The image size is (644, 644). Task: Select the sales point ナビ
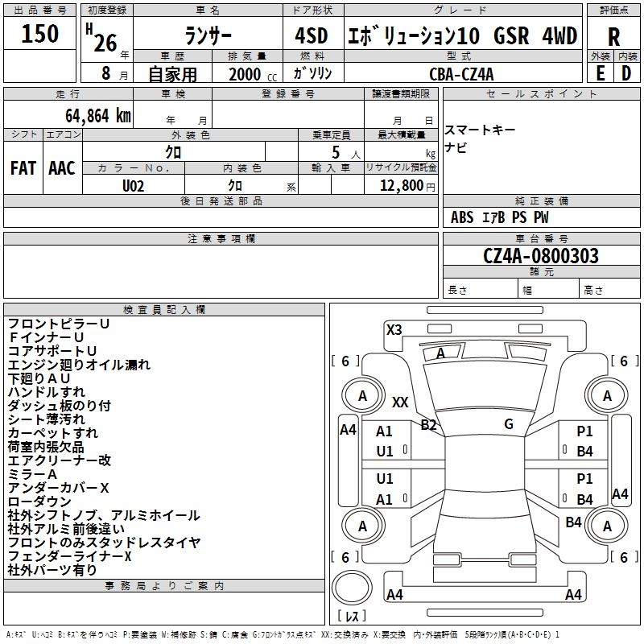coord(456,147)
